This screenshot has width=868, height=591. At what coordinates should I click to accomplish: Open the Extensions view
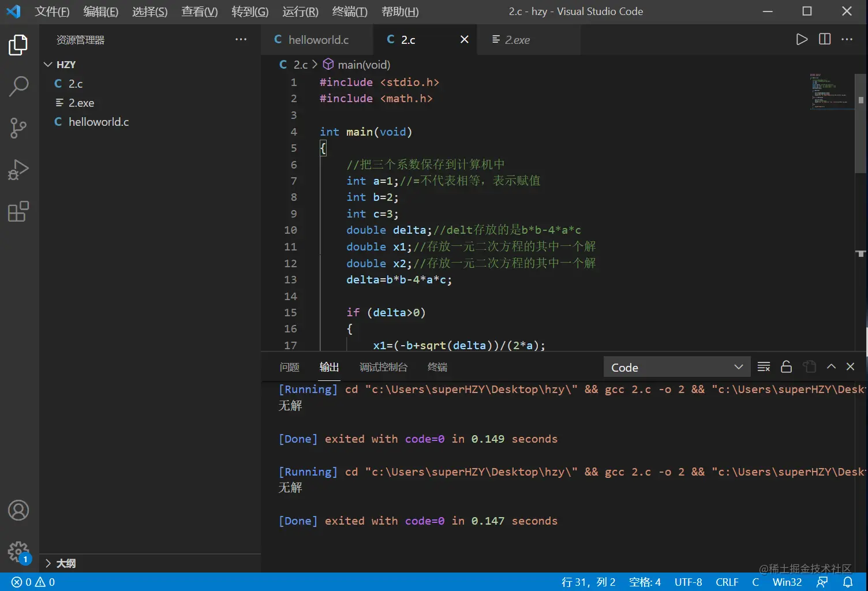[18, 211]
